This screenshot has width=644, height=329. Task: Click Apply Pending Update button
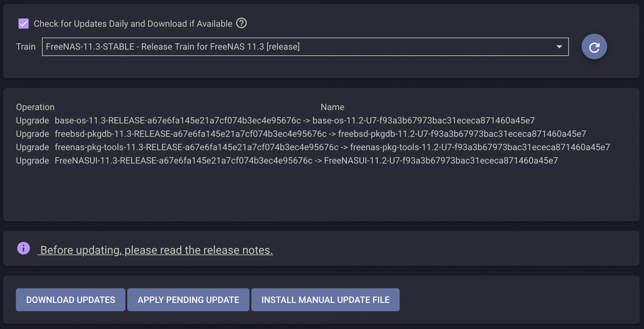tap(188, 300)
